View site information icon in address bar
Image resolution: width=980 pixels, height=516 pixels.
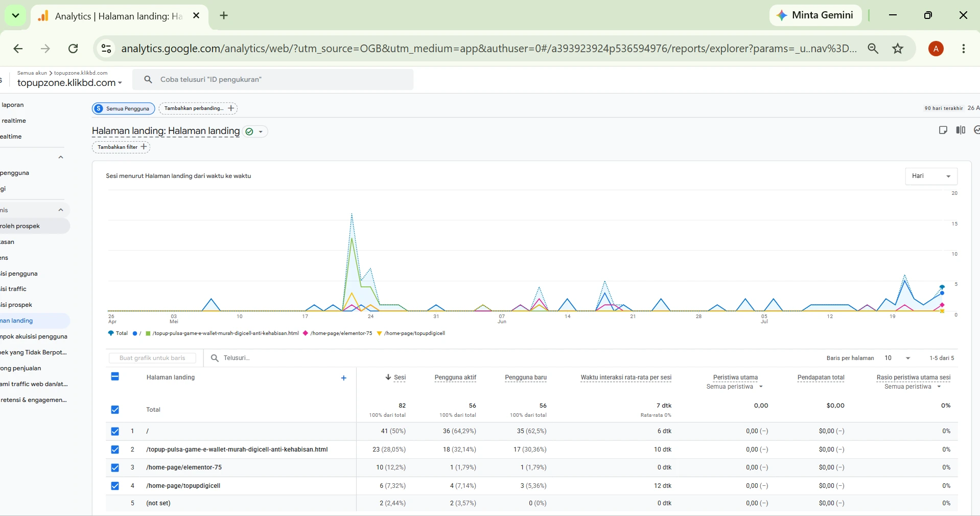(106, 49)
